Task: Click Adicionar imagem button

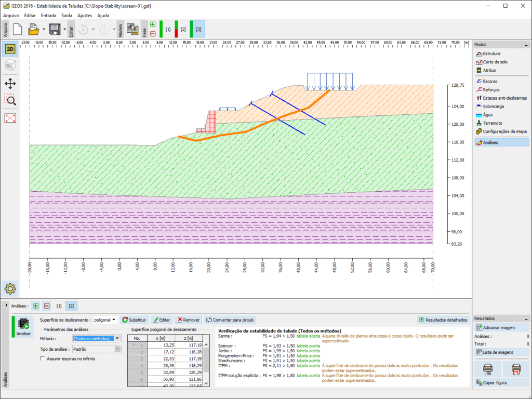Action: [501, 327]
